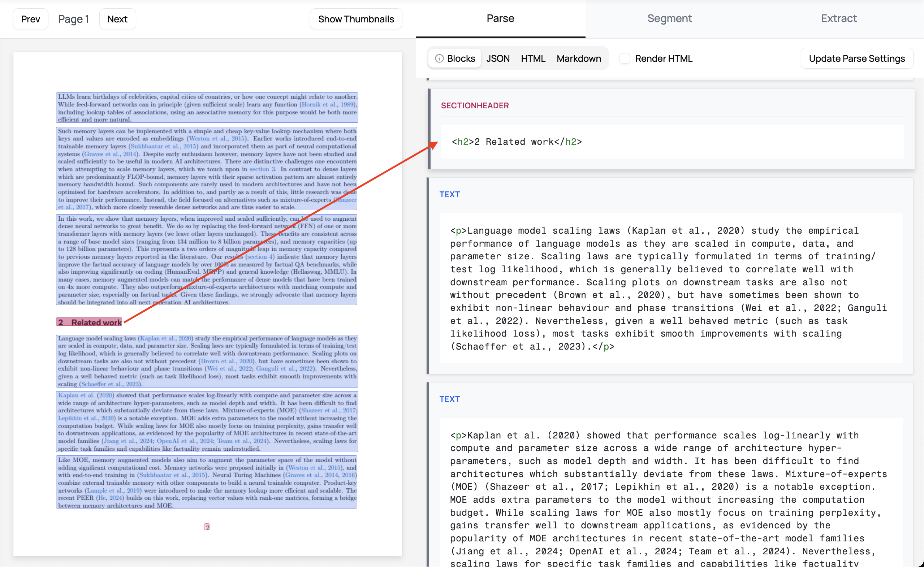The image size is (924, 567).
Task: Switch output view to JSON
Action: click(x=498, y=59)
